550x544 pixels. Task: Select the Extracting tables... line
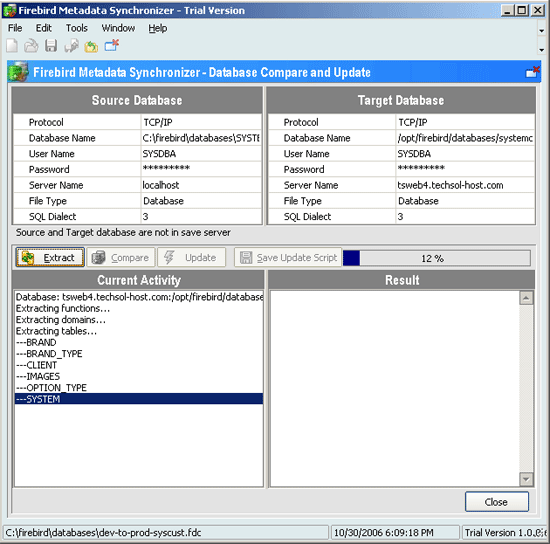(139, 331)
